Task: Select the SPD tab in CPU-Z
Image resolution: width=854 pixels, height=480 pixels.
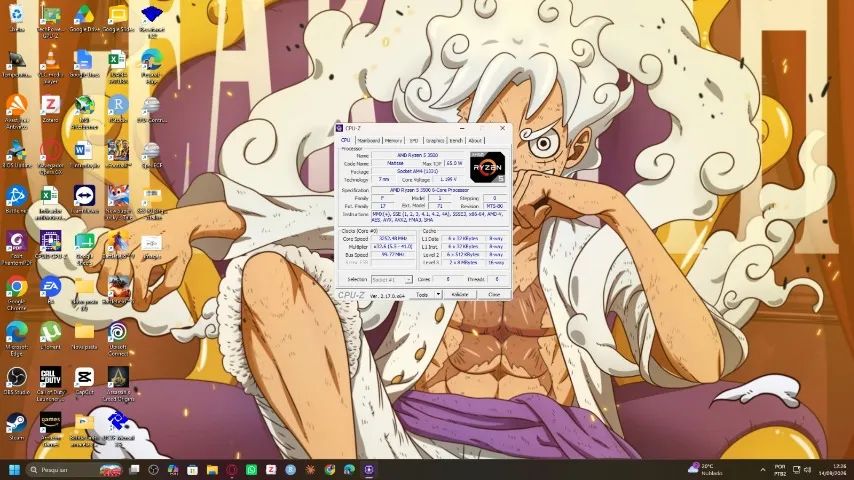Action: [413, 141]
